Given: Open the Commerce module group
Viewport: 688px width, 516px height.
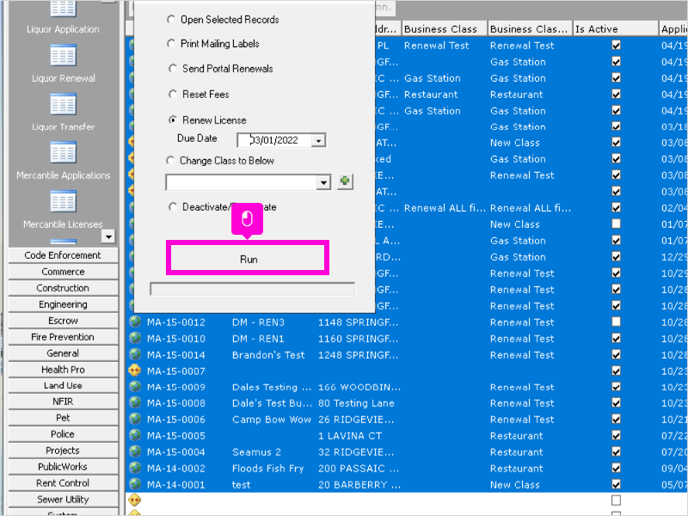Looking at the screenshot, I should coord(63,272).
